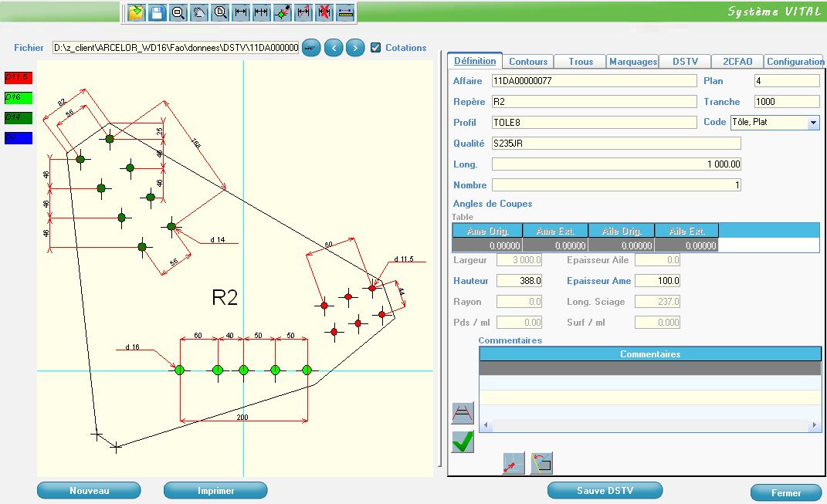Screen dimensions: 827x504
Task: Select the delete dimension tool with red cross
Action: [x=324, y=12]
